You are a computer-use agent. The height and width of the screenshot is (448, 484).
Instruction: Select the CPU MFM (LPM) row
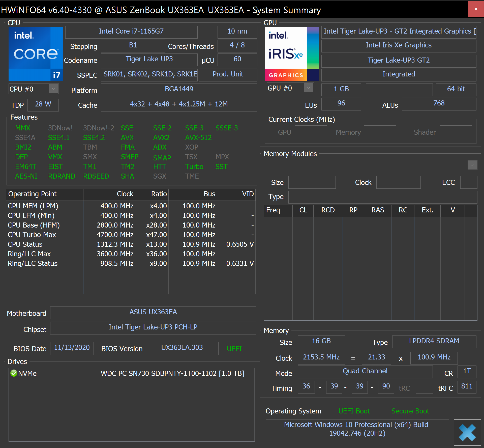click(x=131, y=206)
